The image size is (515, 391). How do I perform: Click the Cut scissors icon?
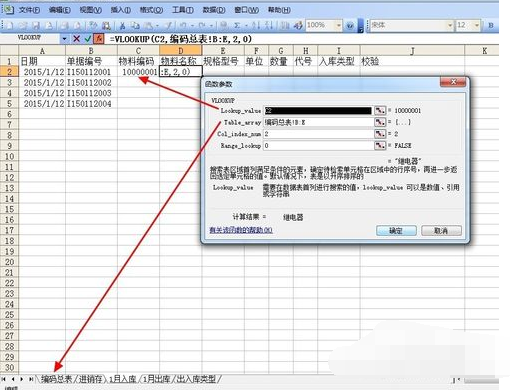pos(122,25)
